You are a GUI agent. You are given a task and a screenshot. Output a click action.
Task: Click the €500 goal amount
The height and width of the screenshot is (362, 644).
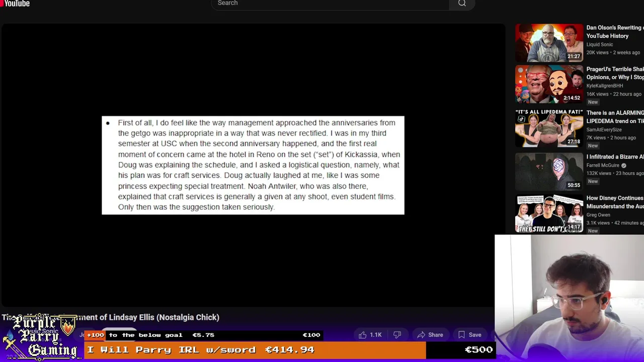(x=478, y=349)
